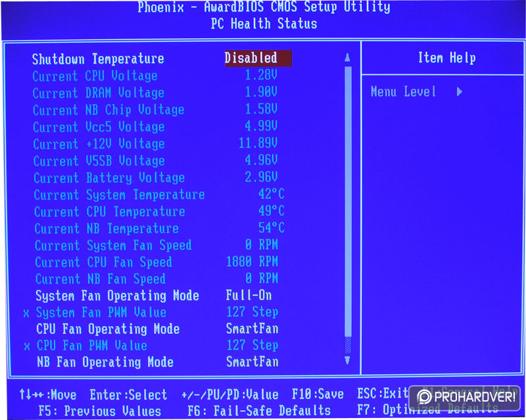Click the Current NB Fan Speed label
The width and height of the screenshot is (526, 420).
point(101,279)
